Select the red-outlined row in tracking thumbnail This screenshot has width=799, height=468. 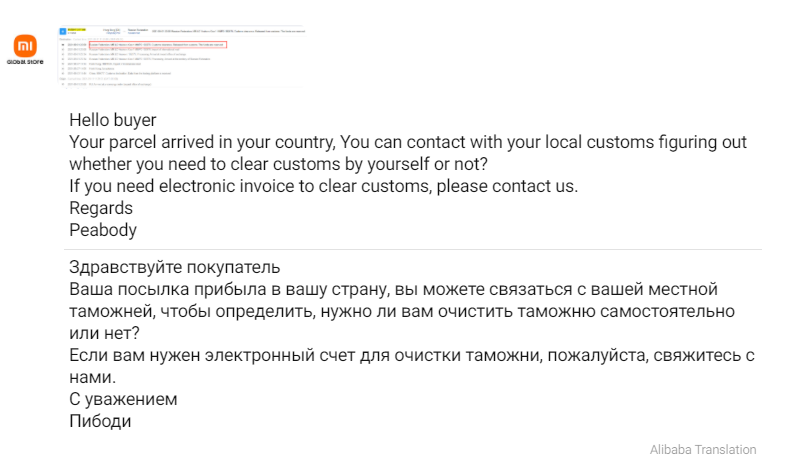point(157,45)
